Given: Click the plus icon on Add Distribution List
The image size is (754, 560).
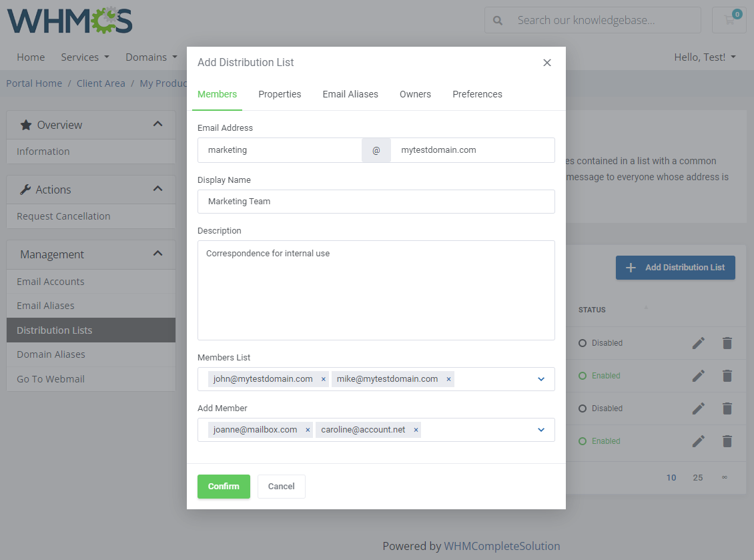Looking at the screenshot, I should (631, 268).
